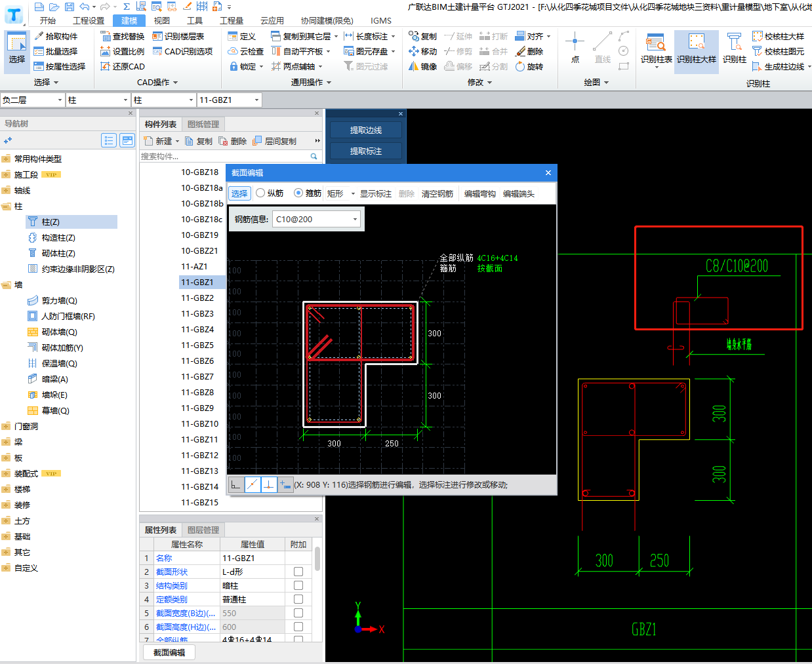Select 剪力墙(Q) in navigation tree
The width and height of the screenshot is (812, 664).
[x=59, y=300]
